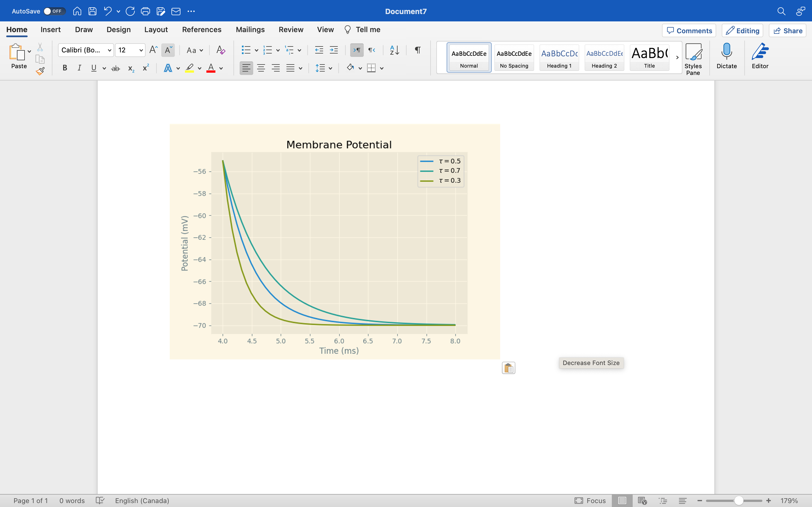Expand the styles gallery arrow
This screenshot has height=507, width=812.
pos(677,57)
